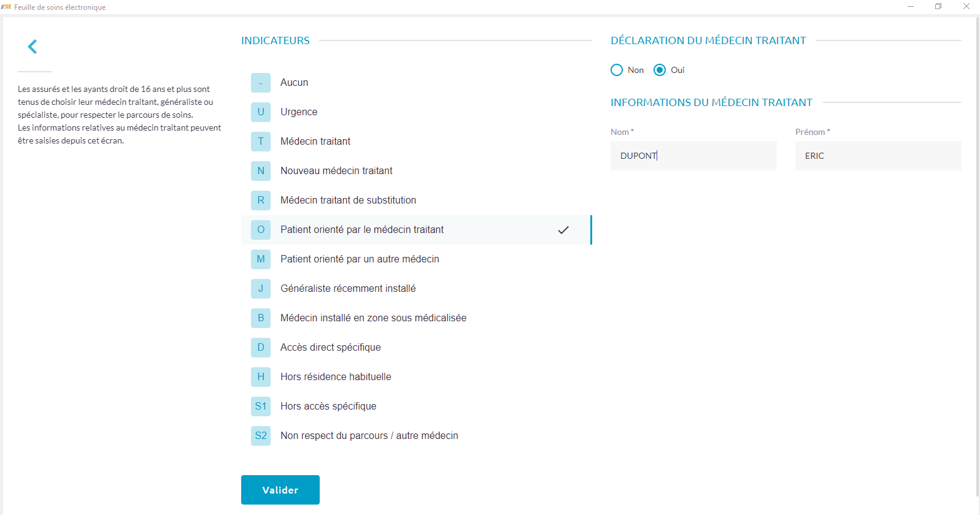Select 'Médecin installé en zone sous médicalisée'

[373, 318]
